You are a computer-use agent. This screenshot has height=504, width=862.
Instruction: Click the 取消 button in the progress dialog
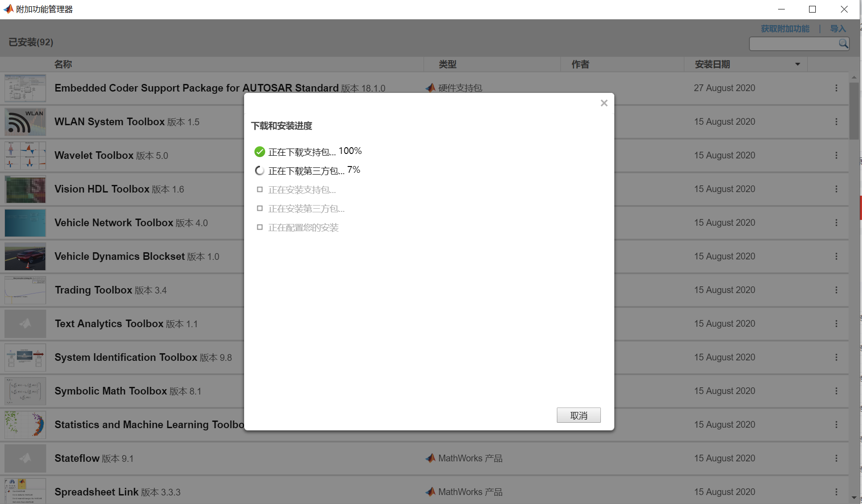(578, 415)
